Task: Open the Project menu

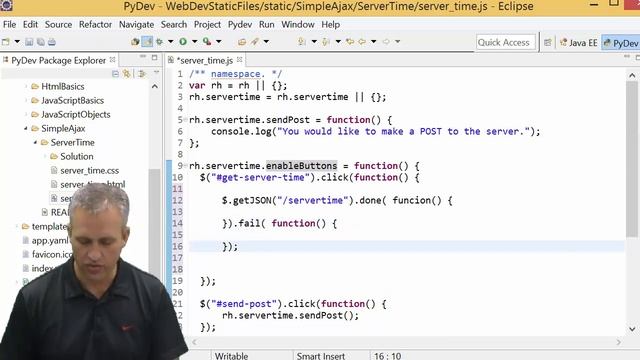Action: 207,24
